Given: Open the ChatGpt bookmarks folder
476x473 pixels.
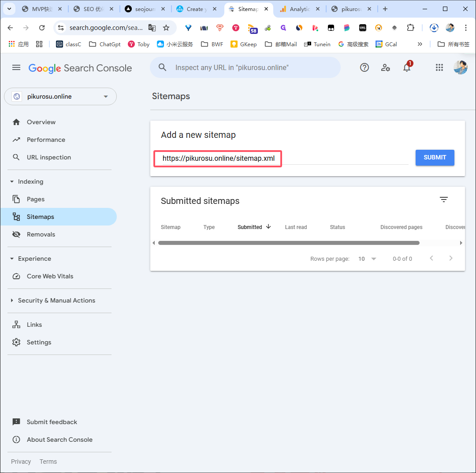Looking at the screenshot, I should pos(105,44).
